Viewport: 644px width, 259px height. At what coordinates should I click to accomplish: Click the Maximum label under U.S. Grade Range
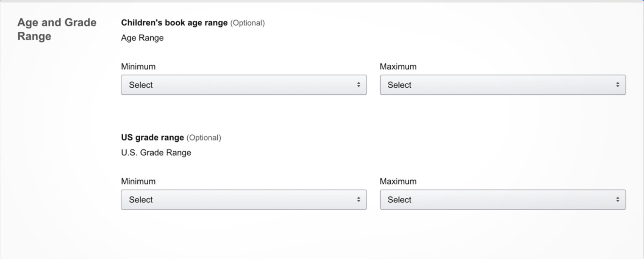point(398,181)
